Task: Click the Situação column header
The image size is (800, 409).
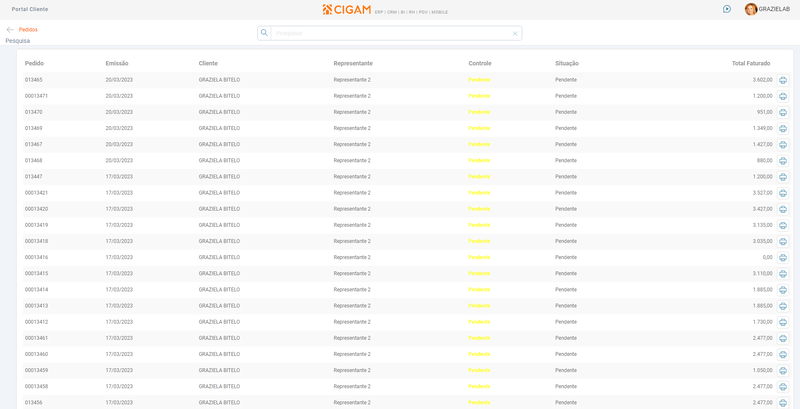Action: pos(567,63)
